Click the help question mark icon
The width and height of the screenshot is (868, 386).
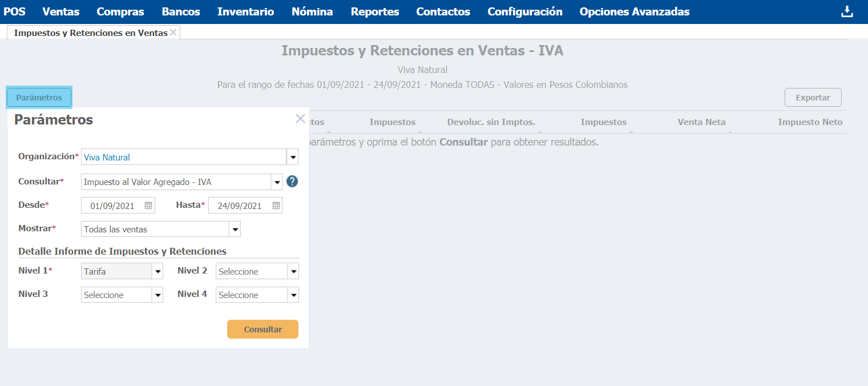coord(292,182)
